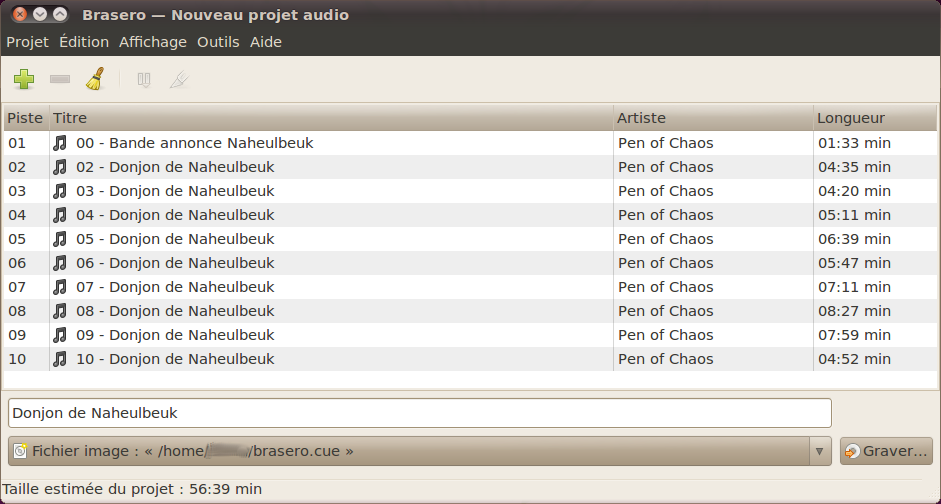
Task: Click the disc title field 'Donjon de Naheulbeuk'
Action: tap(419, 413)
